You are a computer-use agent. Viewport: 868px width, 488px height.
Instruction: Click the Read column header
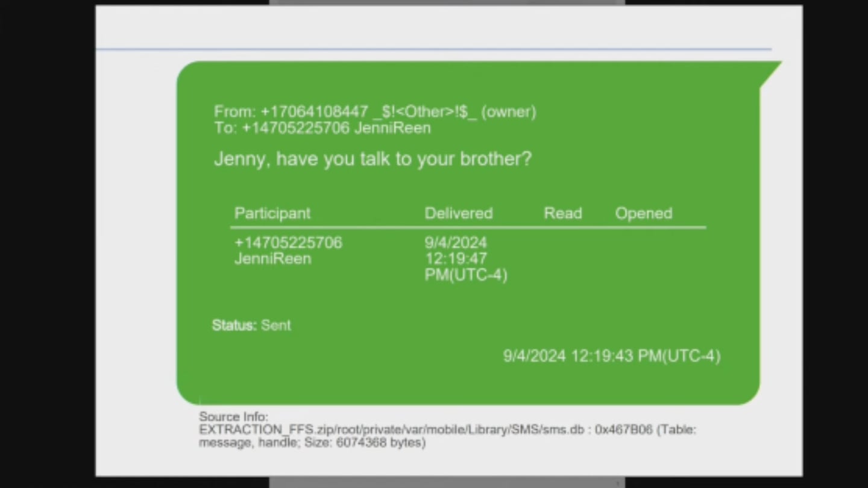pyautogui.click(x=562, y=213)
